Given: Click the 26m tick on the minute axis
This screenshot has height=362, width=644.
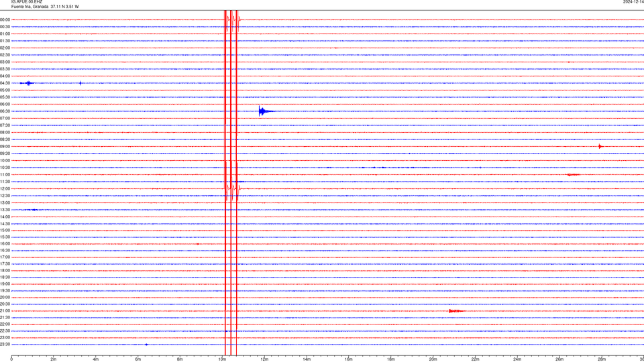Looking at the screenshot, I should click(x=559, y=359).
